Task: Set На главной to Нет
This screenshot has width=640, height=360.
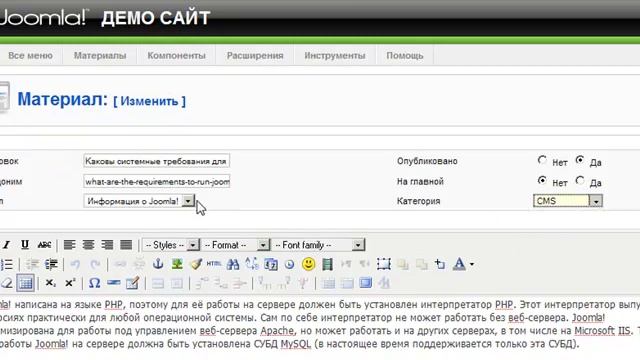Action: point(542,180)
